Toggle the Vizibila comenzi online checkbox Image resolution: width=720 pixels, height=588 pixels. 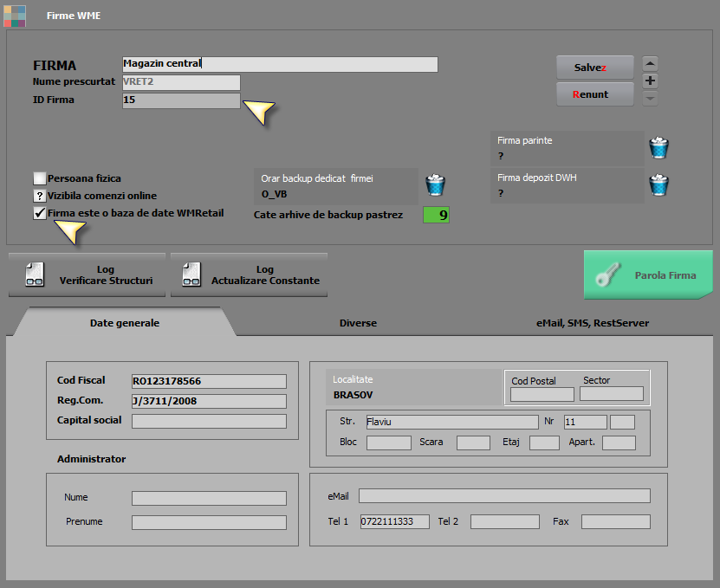pos(40,196)
